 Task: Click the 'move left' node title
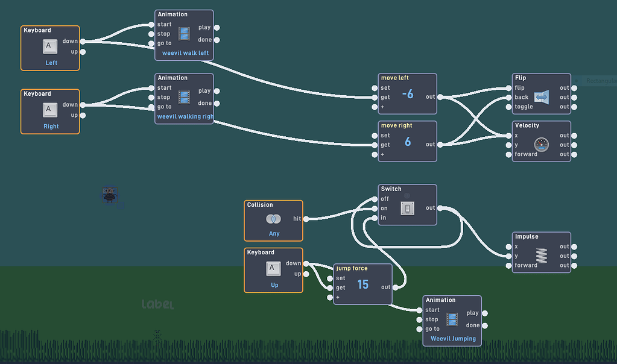[x=394, y=78]
